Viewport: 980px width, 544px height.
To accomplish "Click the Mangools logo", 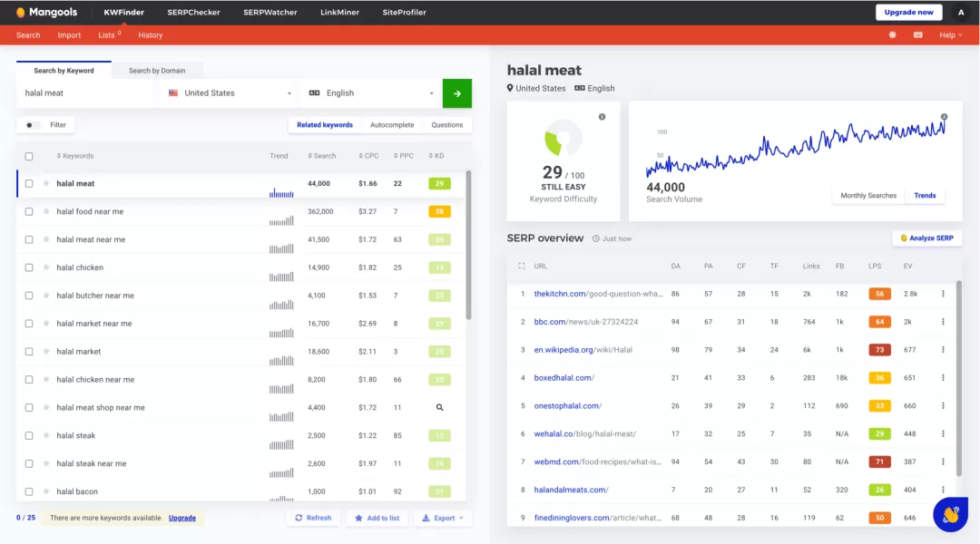I will pyautogui.click(x=47, y=13).
